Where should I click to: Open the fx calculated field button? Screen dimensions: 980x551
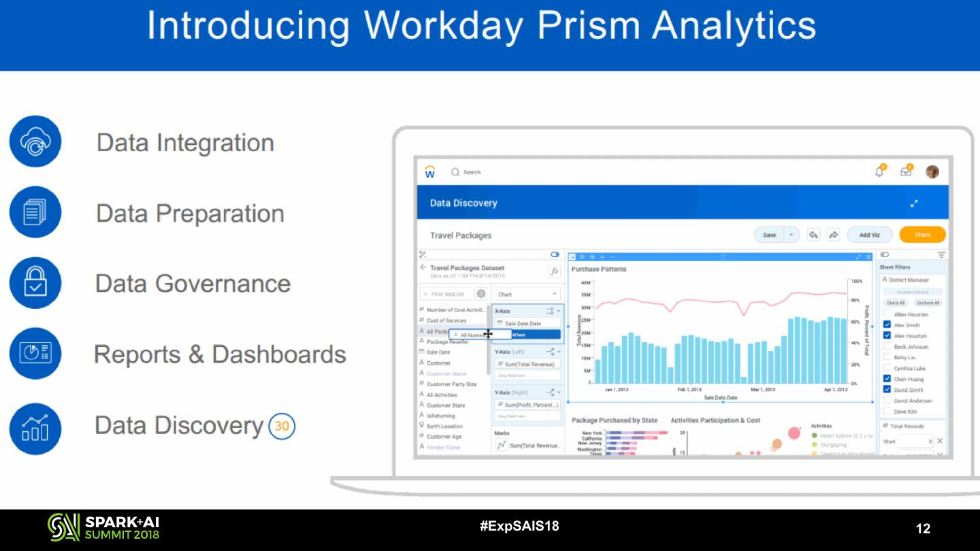coord(554,271)
